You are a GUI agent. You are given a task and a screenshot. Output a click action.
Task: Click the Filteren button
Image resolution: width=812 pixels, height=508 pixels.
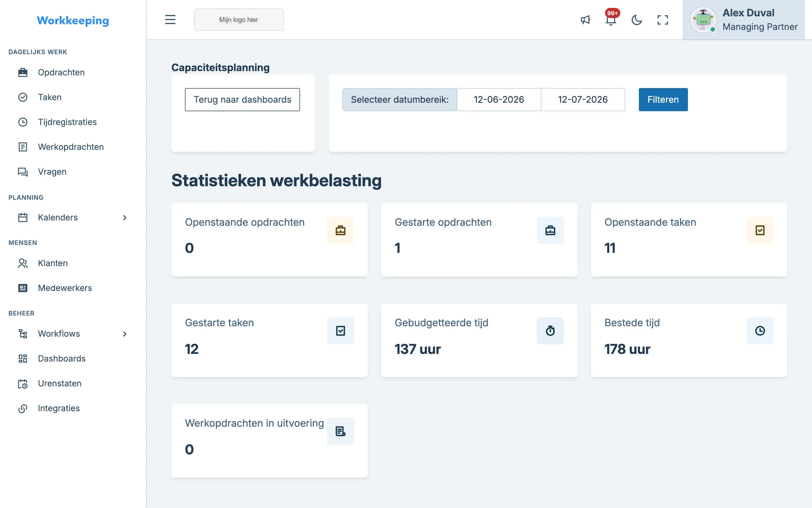click(x=663, y=99)
